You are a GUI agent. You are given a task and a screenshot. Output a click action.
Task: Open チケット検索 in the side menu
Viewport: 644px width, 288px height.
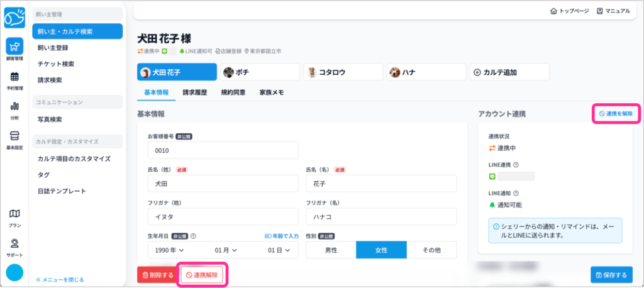56,64
